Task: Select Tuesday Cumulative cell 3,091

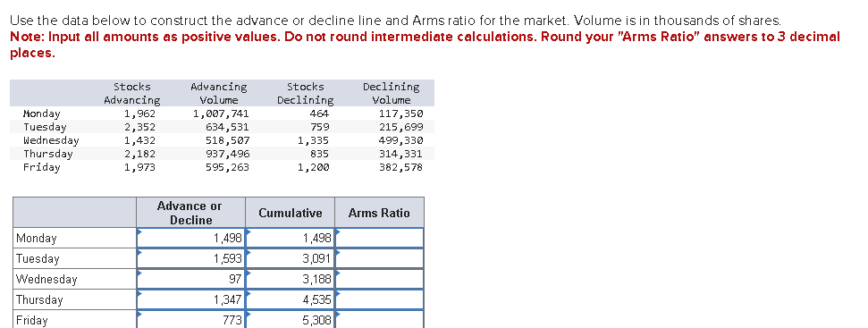Action: click(290, 258)
